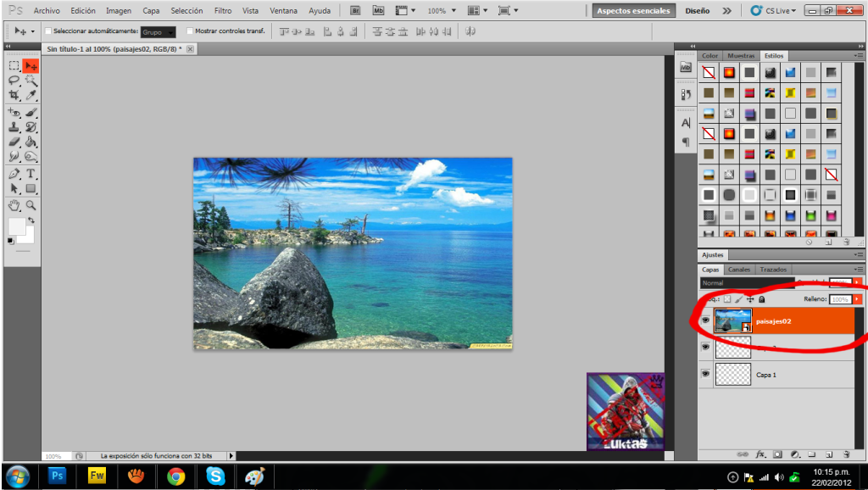The width and height of the screenshot is (868, 490).
Task: Open the Capa menu
Action: pos(151,10)
